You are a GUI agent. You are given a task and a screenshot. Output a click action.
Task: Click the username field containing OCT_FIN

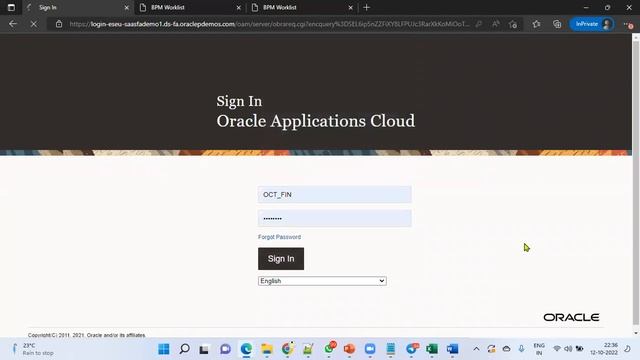[335, 195]
